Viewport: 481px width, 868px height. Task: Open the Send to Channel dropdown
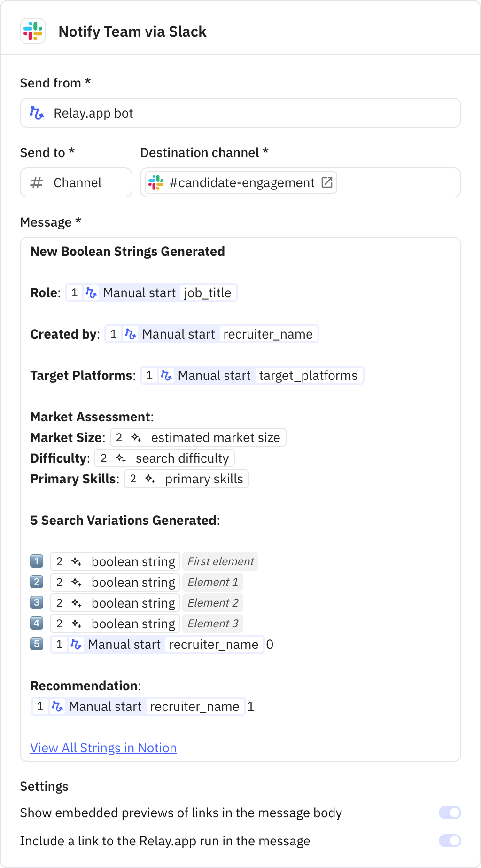pos(76,182)
